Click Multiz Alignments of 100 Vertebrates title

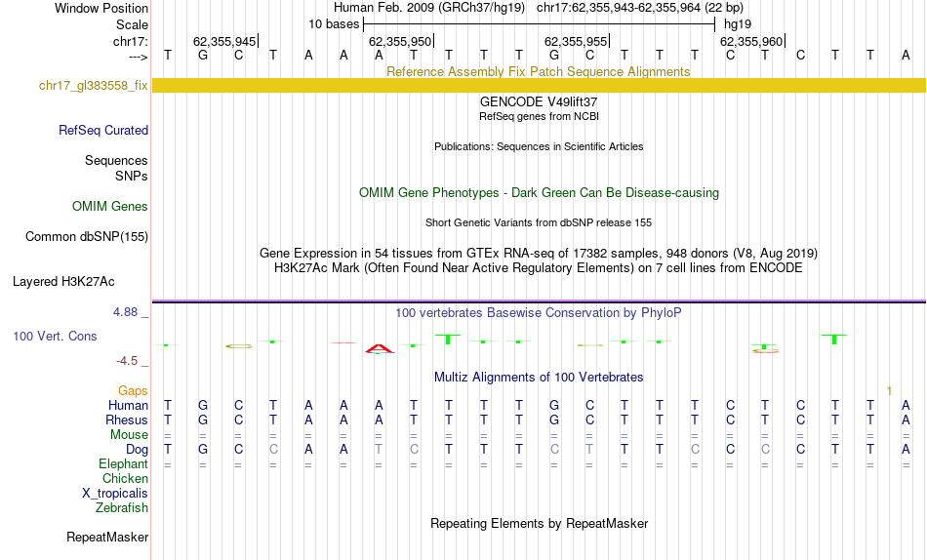tap(539, 378)
